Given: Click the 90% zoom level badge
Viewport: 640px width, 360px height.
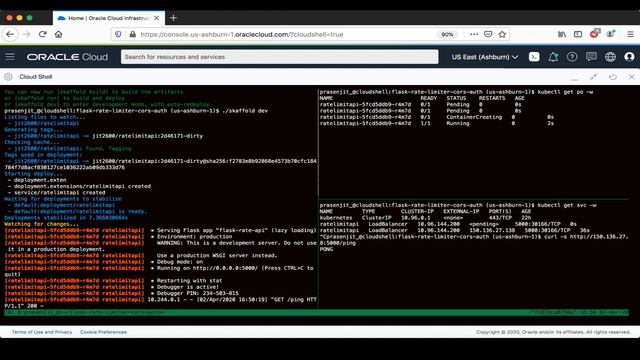Looking at the screenshot, I should point(447,34).
